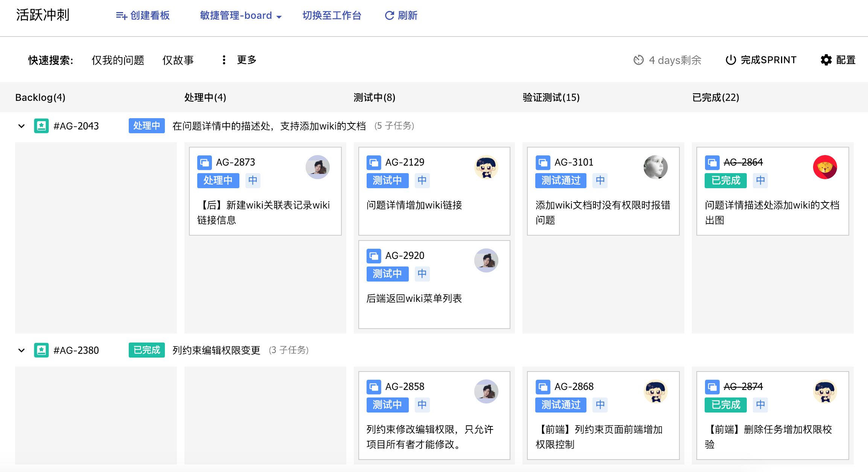Open the 更多 three-dots icon
868x472 pixels.
(x=224, y=60)
